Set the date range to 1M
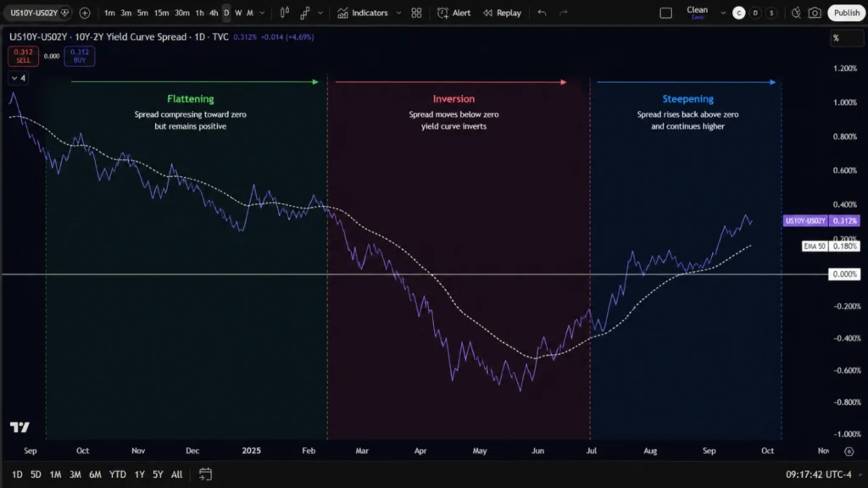The width and height of the screenshot is (868, 488). 55,474
